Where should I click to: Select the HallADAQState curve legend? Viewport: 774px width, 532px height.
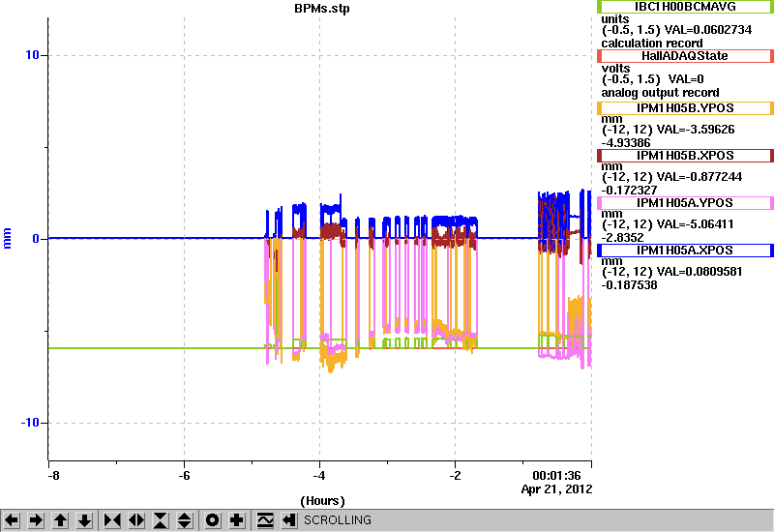(685, 56)
